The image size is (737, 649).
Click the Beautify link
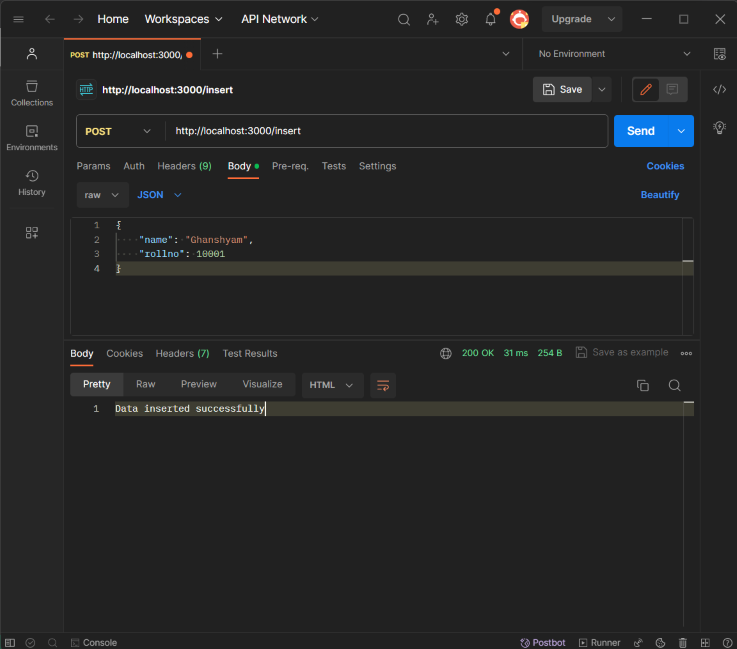[x=660, y=195]
